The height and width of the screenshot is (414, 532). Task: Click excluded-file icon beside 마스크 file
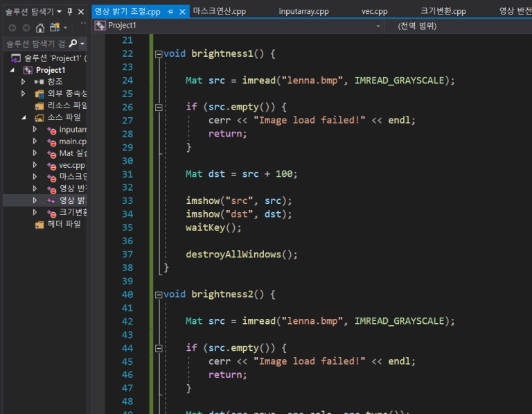tap(51, 178)
